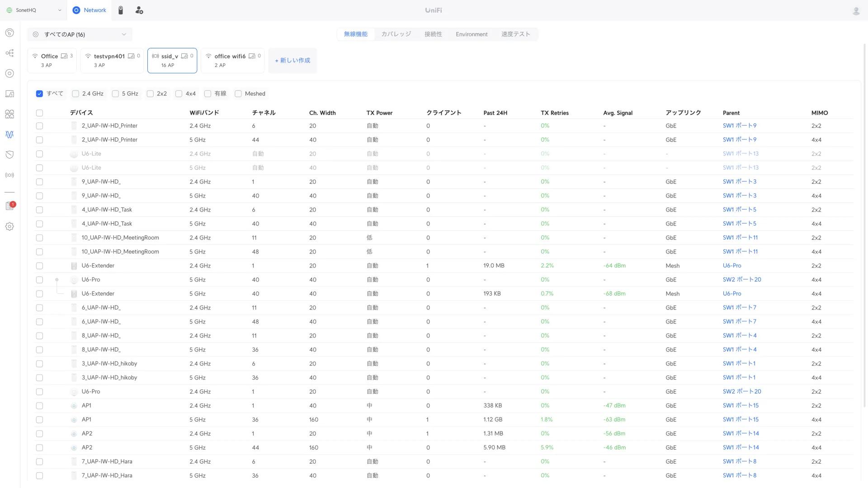Open the system log icon with red badge
868x488 pixels.
coord(9,206)
